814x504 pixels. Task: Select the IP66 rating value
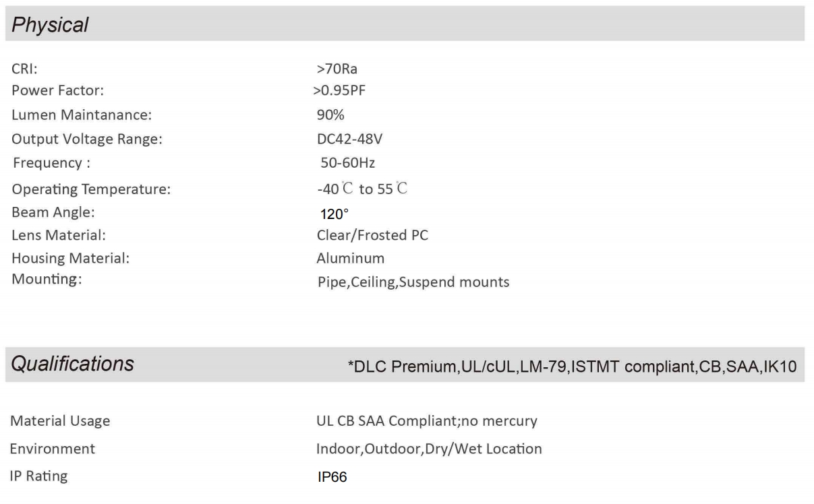[332, 478]
